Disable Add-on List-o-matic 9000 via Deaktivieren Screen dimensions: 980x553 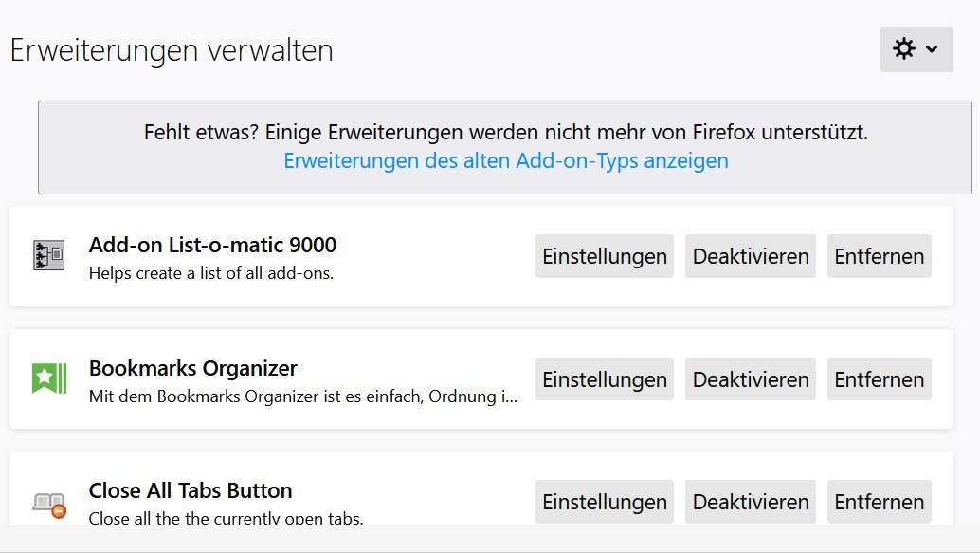coord(751,256)
